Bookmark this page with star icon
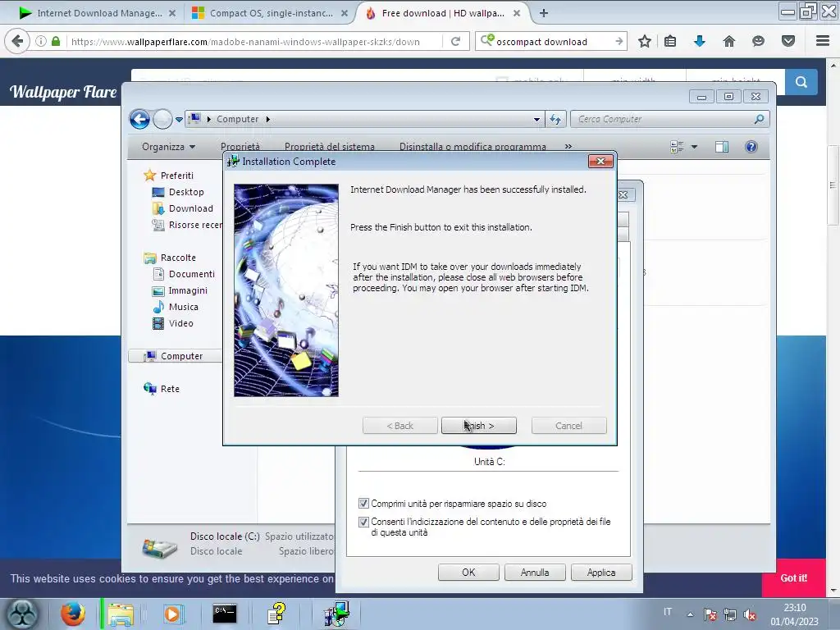840x630 pixels. coord(645,41)
